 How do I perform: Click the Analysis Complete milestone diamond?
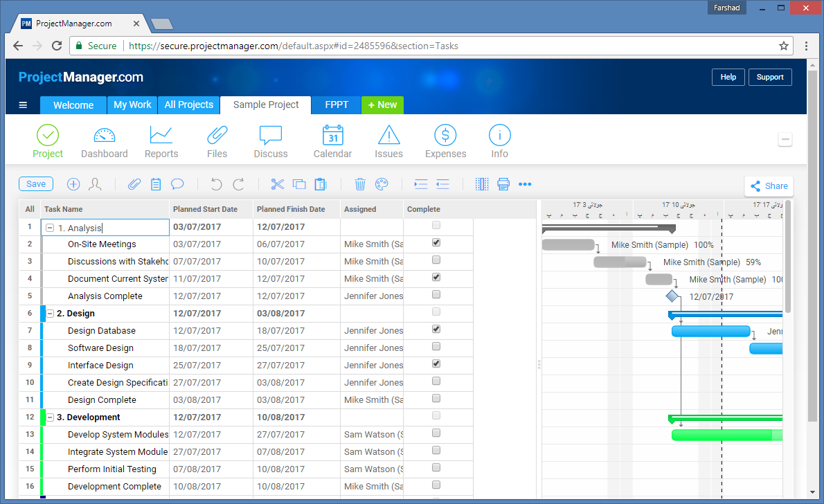(672, 296)
